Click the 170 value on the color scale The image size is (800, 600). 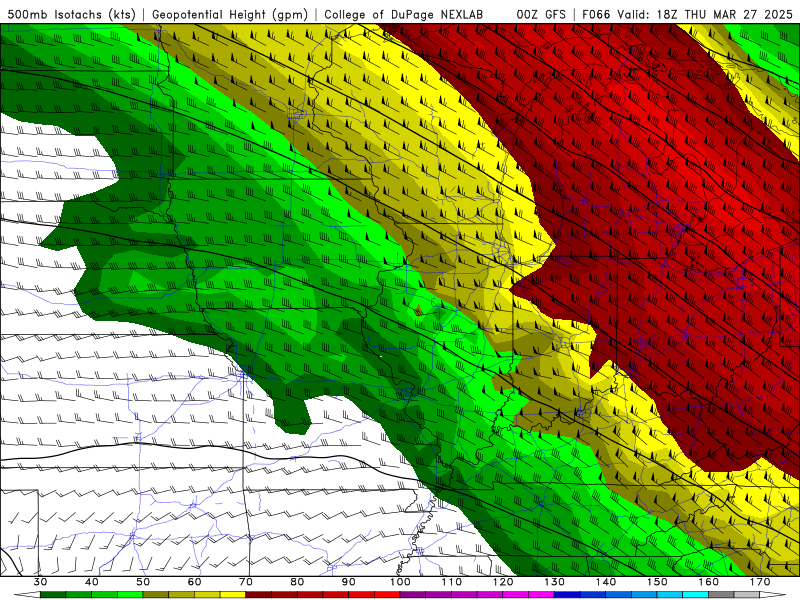coord(760,582)
